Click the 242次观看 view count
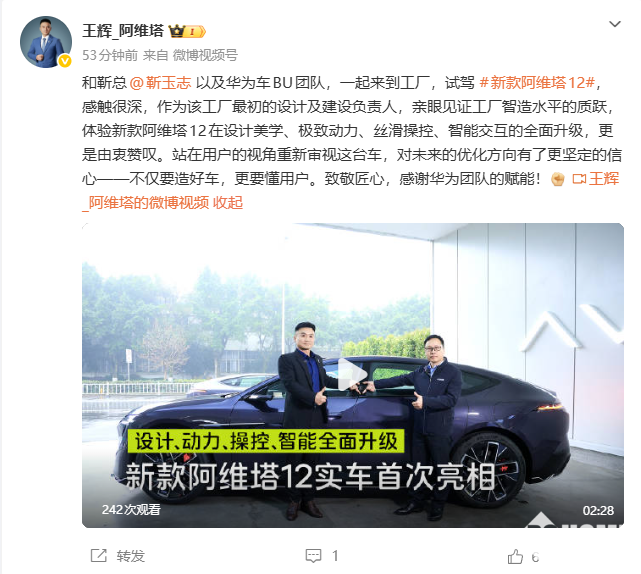 point(131,509)
